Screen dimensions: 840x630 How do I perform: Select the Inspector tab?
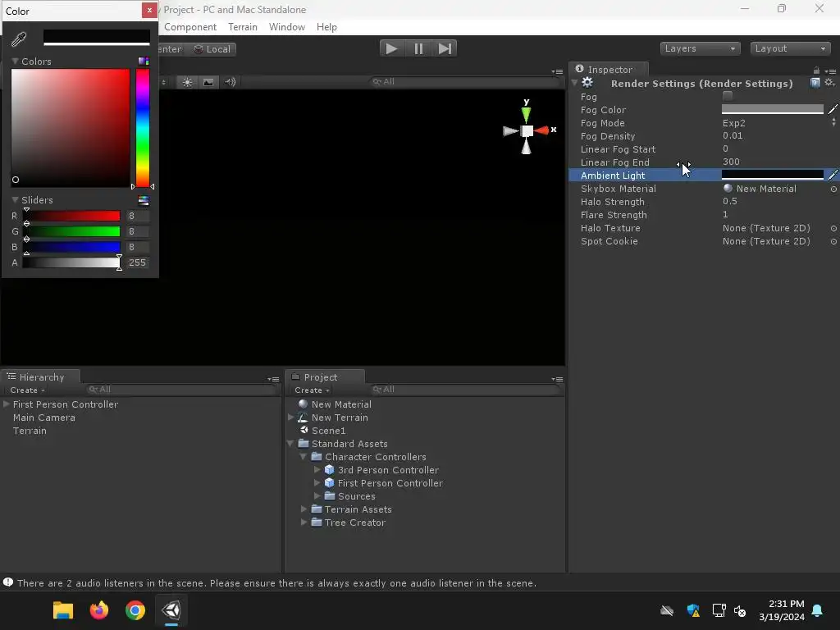(x=609, y=70)
